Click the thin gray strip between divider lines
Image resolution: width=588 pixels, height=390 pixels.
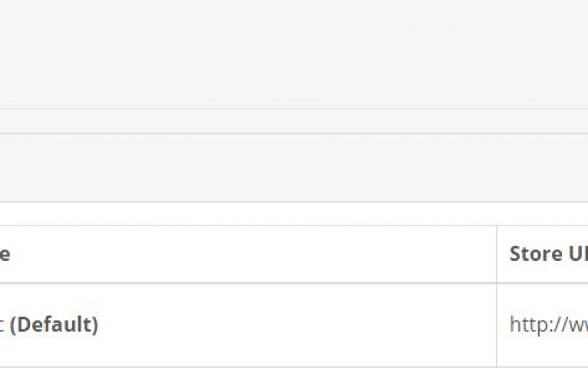[x=294, y=122]
